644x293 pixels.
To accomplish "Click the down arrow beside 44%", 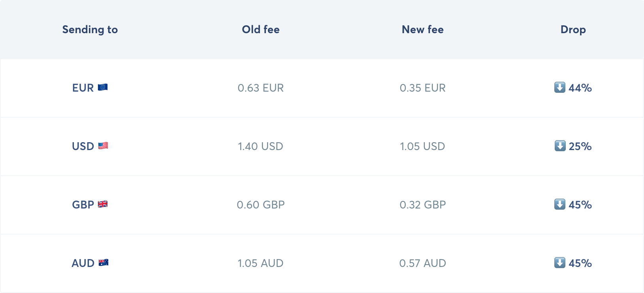I will pyautogui.click(x=559, y=87).
